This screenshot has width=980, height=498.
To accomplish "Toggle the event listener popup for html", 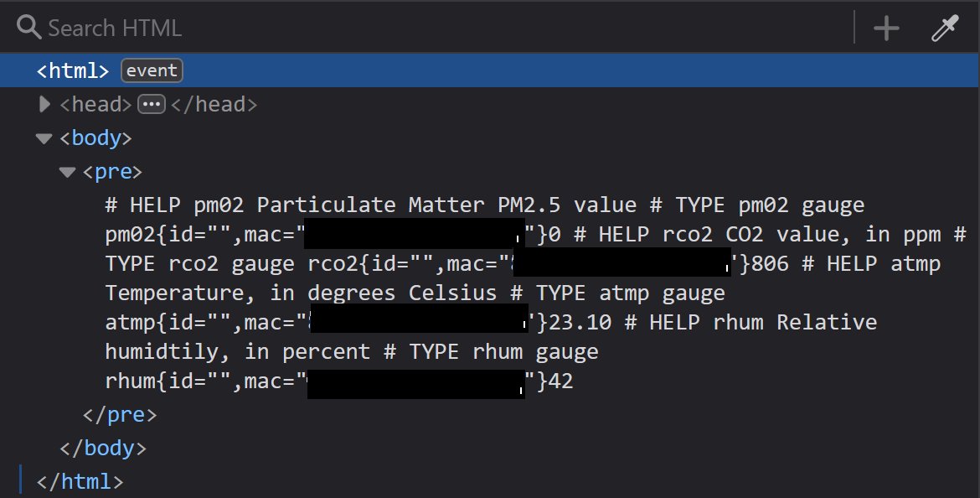I will coord(152,70).
